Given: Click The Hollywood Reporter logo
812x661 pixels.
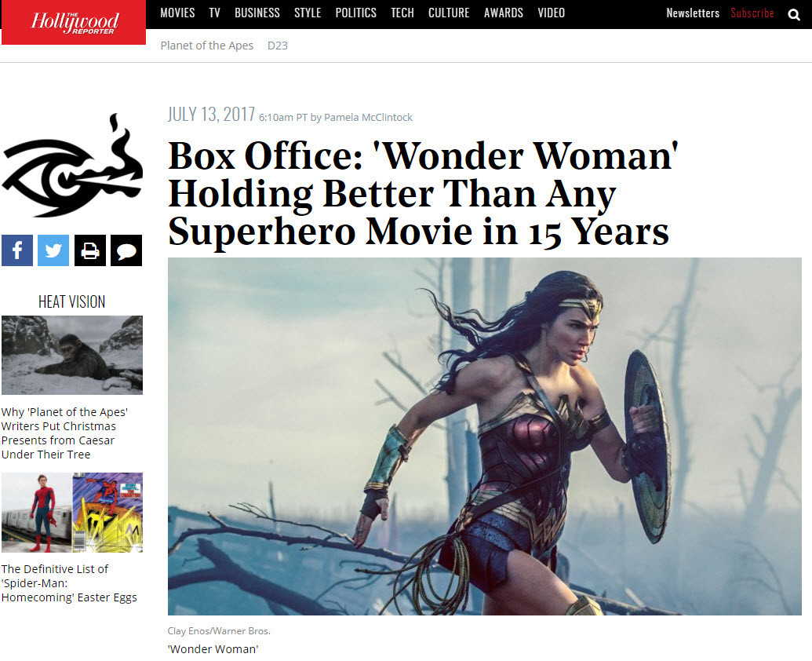Looking at the screenshot, I should tap(74, 22).
